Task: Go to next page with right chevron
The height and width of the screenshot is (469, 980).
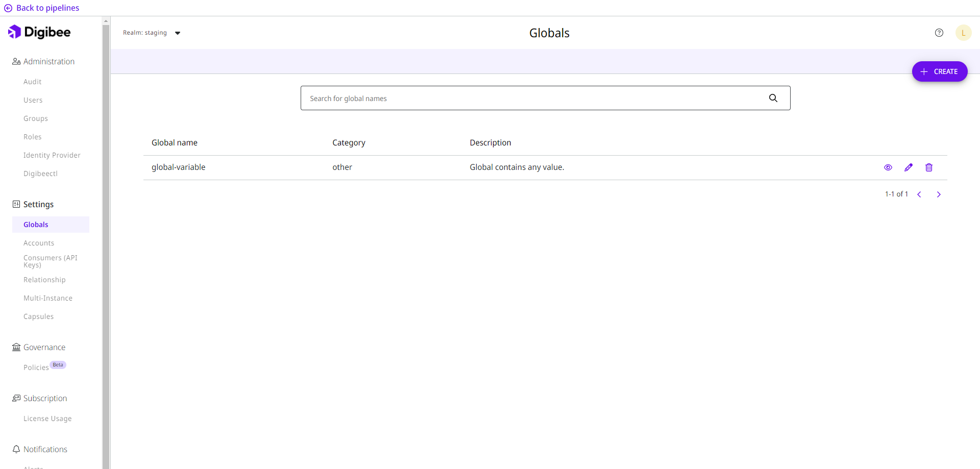Action: click(939, 194)
